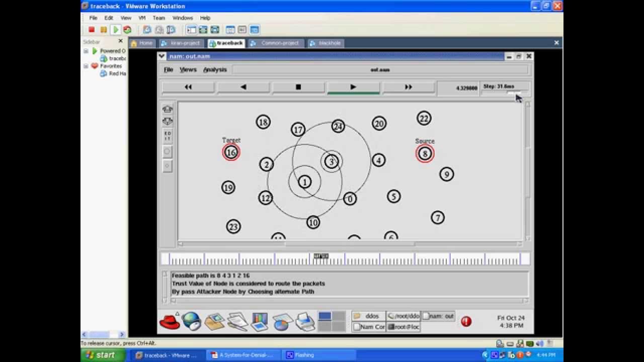Click the nam EDIT mode button
This screenshot has width=644, height=362.
[x=168, y=136]
